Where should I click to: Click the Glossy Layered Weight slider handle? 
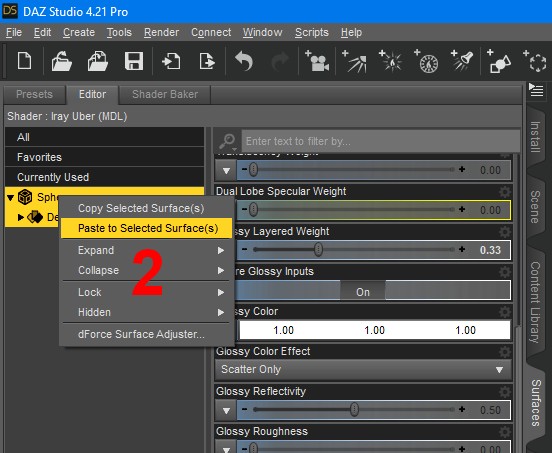click(x=318, y=250)
